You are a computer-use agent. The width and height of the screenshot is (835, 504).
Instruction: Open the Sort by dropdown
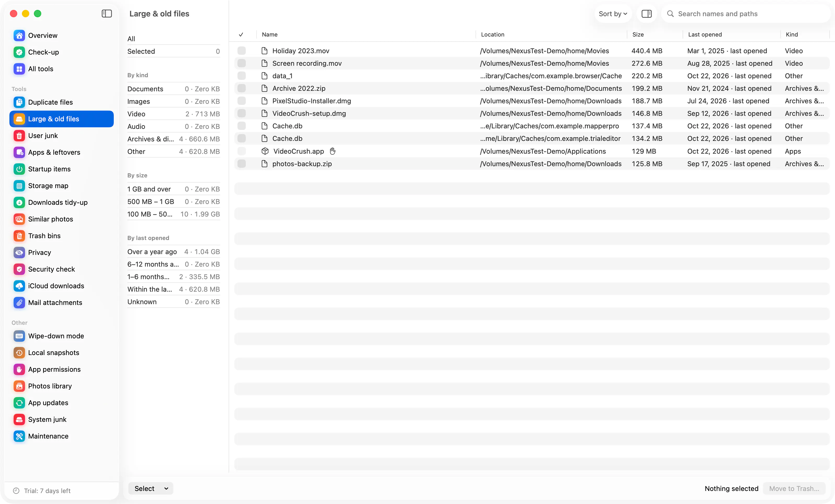[613, 14]
